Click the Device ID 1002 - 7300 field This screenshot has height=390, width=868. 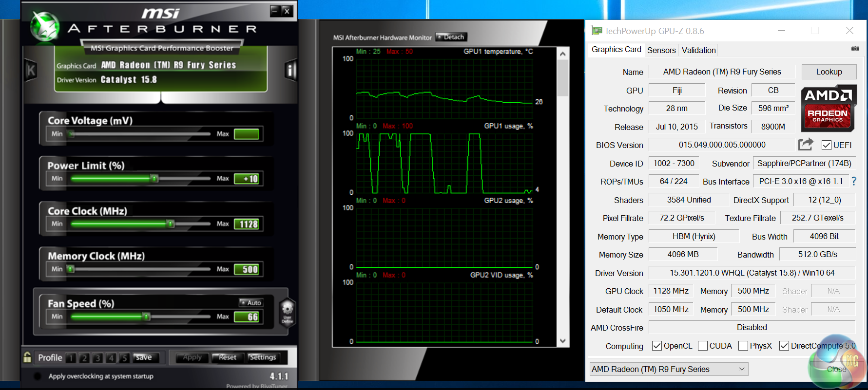point(674,163)
